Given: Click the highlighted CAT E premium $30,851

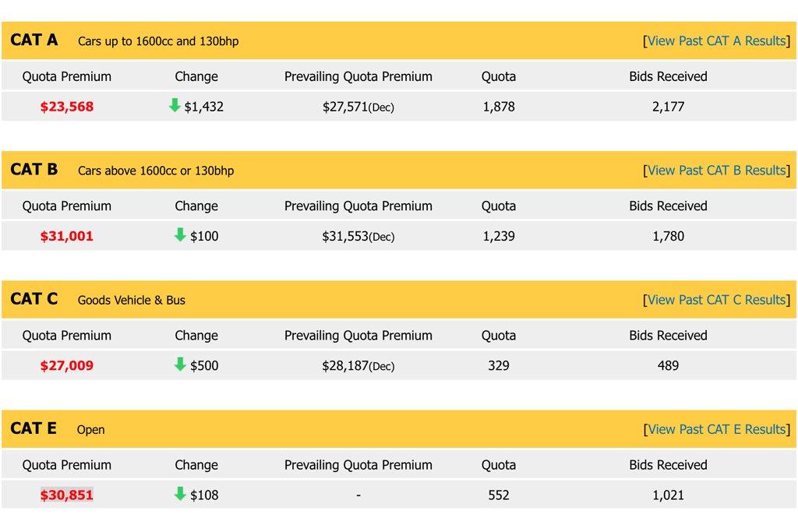Looking at the screenshot, I should point(67,495).
